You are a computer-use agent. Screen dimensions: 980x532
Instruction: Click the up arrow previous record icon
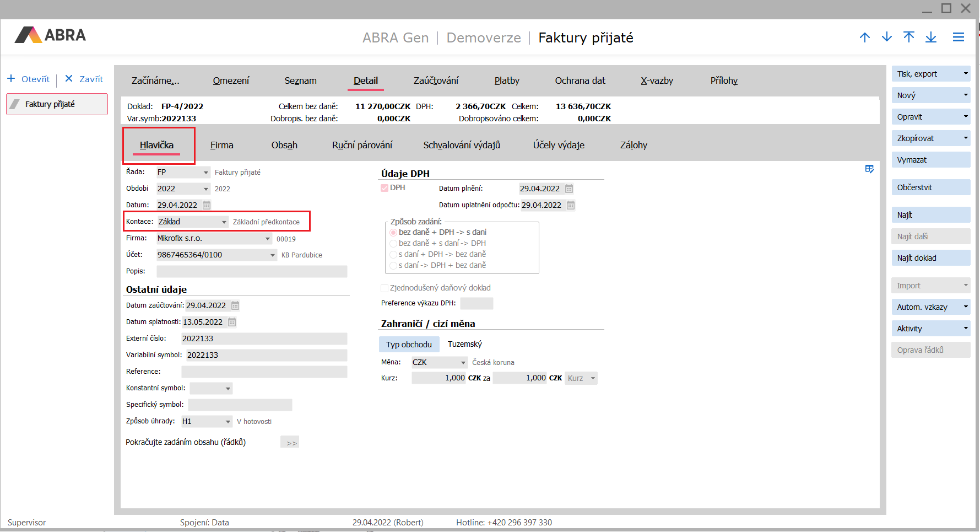[865, 37]
